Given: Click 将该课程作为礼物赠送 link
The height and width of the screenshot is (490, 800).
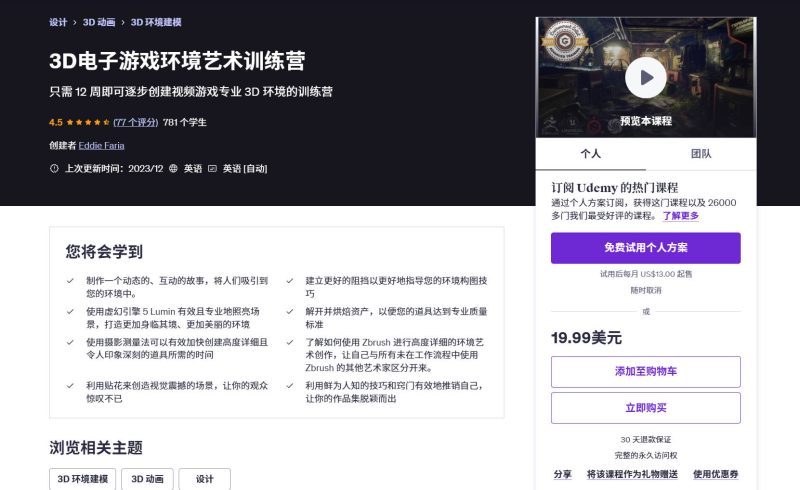Looking at the screenshot, I should tap(632, 474).
